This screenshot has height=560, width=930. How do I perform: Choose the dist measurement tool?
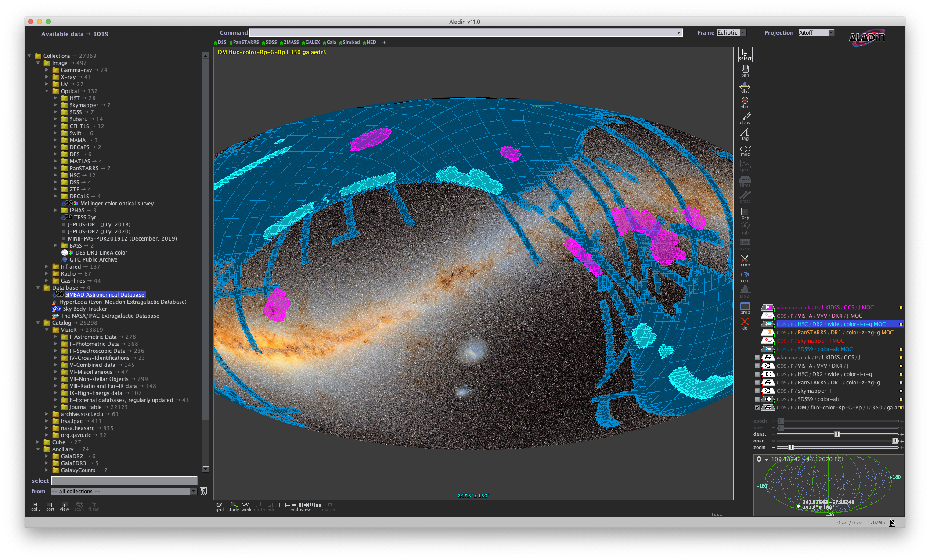click(745, 87)
